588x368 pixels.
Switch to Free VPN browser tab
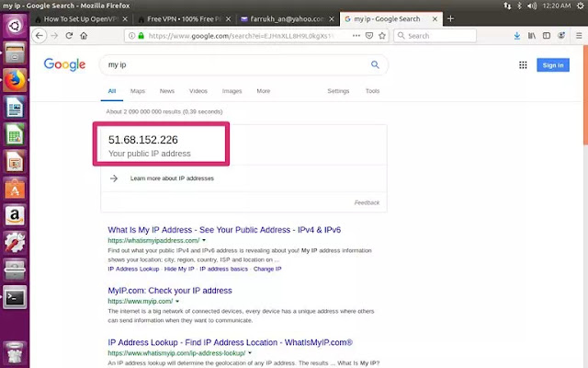184,18
